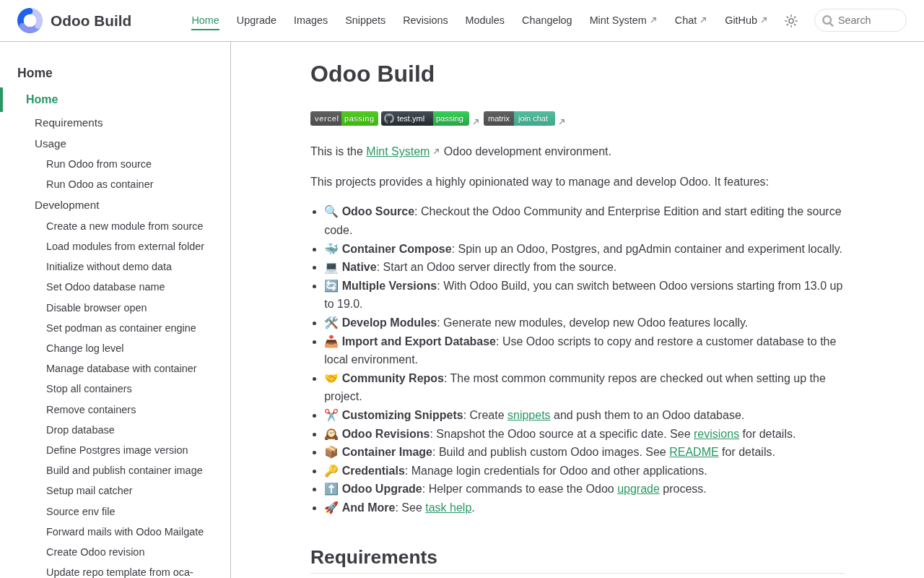Open the matrix join chat badge

tap(519, 118)
